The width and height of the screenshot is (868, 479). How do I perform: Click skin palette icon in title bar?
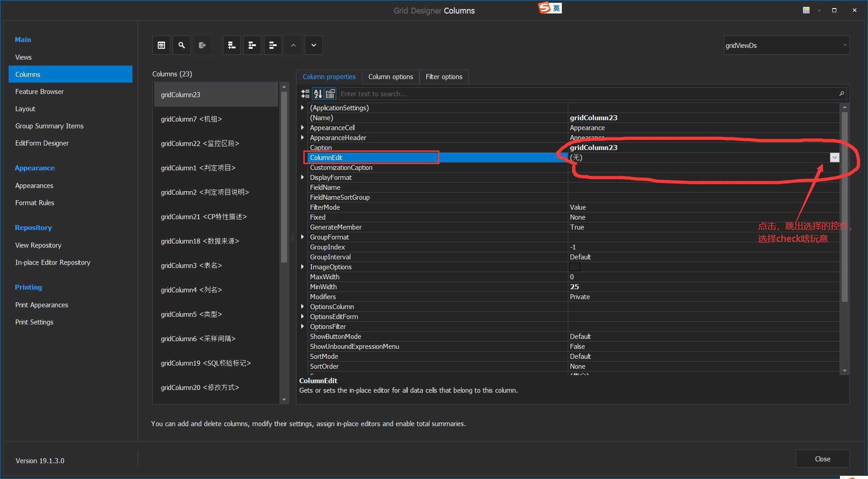click(806, 10)
